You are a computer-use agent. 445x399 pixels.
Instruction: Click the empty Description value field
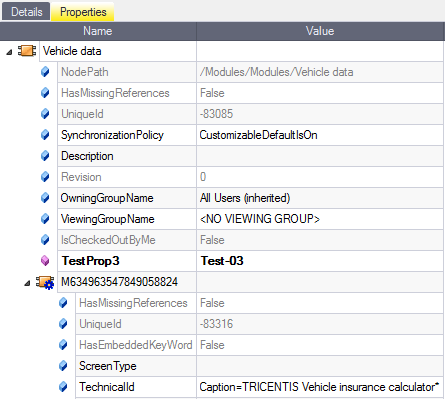point(320,156)
